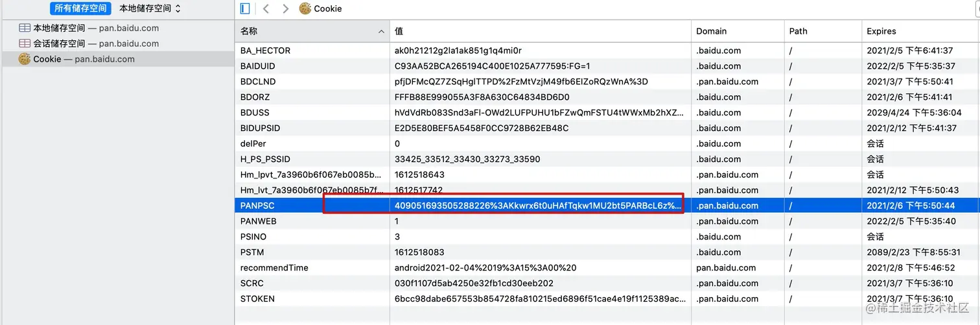This screenshot has height=325, width=980.
Task: Select the PANWEB cookie name
Action: click(x=259, y=221)
